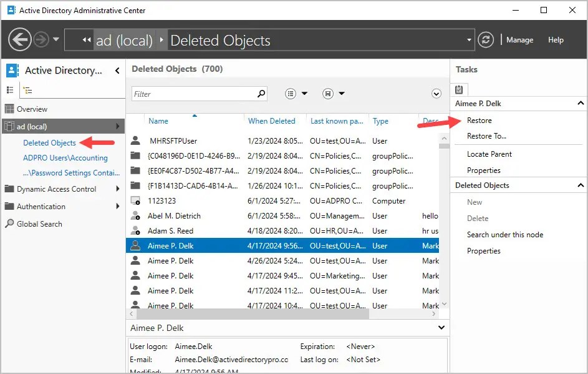Open the Help menu
Image resolution: width=588 pixels, height=374 pixels.
pos(556,40)
